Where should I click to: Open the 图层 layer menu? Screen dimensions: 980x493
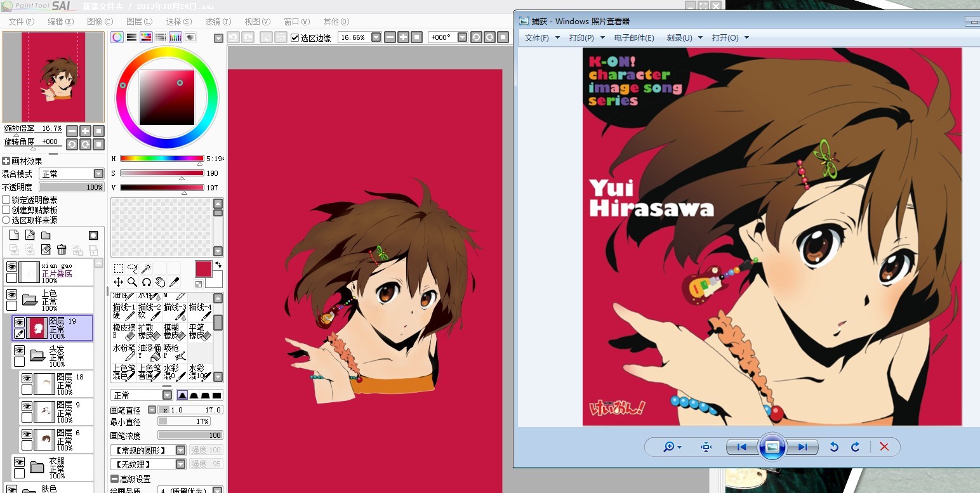pyautogui.click(x=139, y=22)
